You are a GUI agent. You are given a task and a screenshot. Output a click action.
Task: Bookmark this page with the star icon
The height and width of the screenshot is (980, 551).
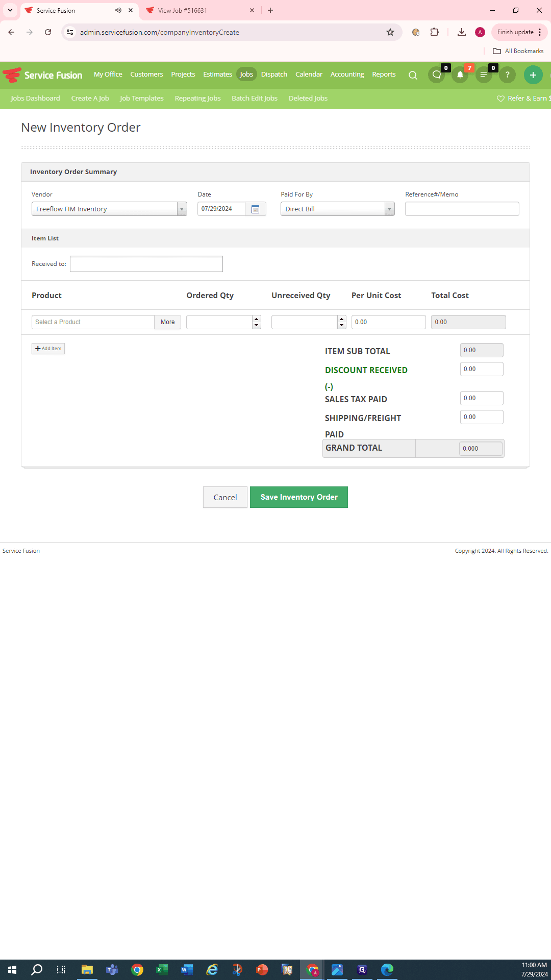[390, 32]
